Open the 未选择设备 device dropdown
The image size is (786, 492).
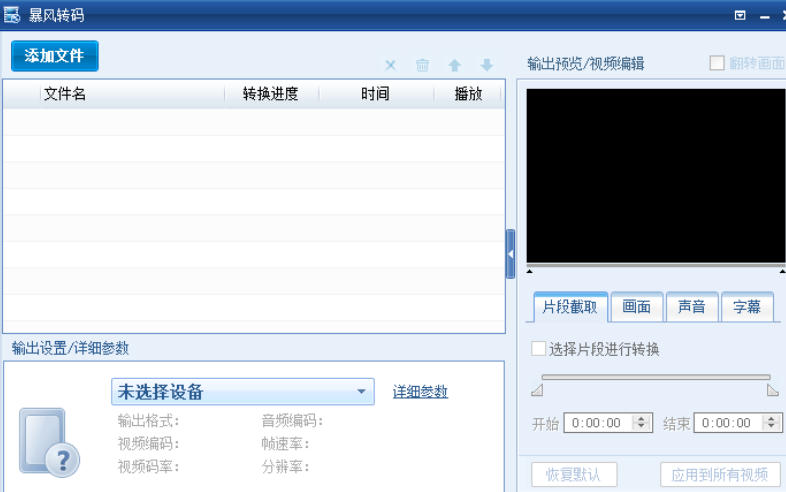click(x=243, y=392)
